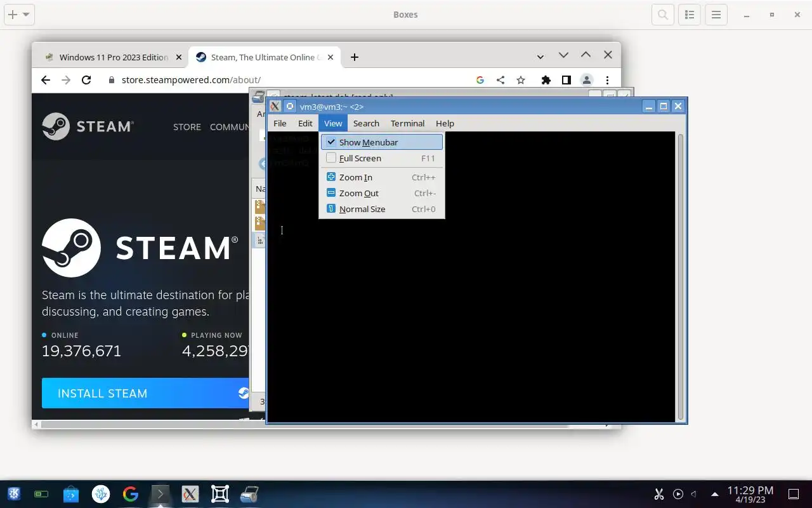This screenshot has width=812, height=508.
Task: Open a new browser tab
Action: [355, 57]
